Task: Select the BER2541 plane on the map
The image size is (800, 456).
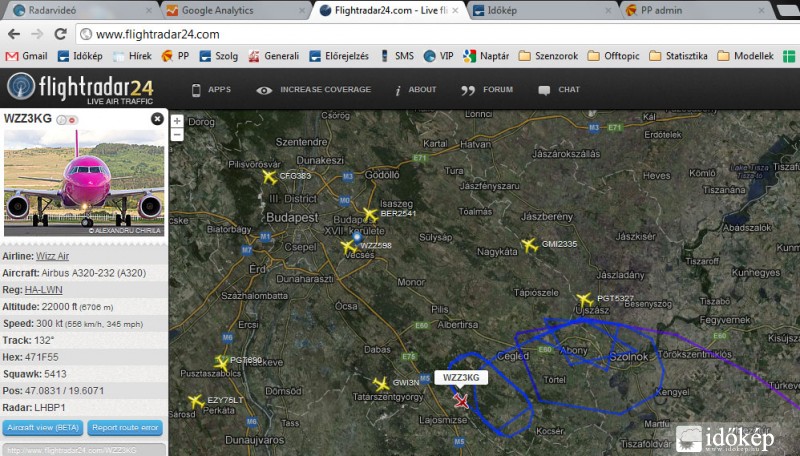Action: point(370,215)
